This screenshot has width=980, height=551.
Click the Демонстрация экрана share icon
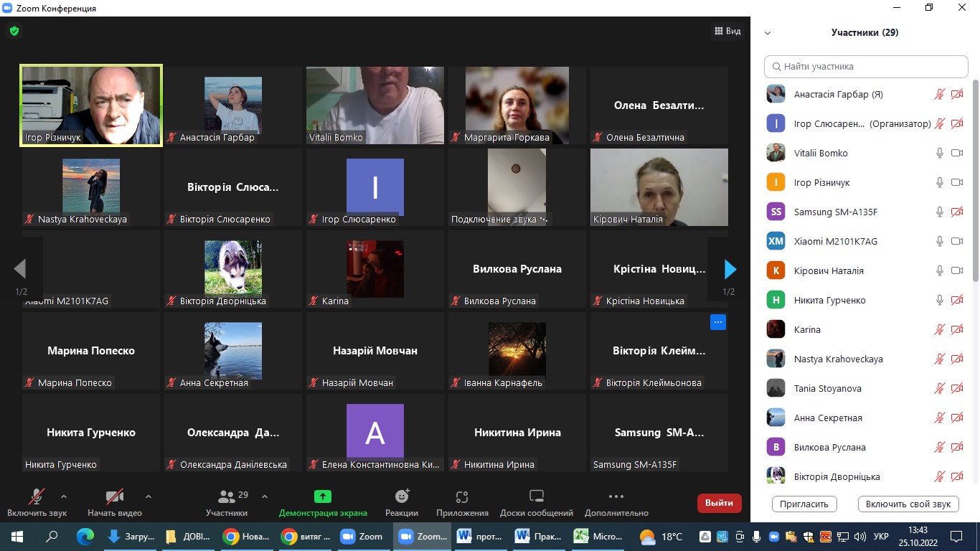tap(323, 496)
